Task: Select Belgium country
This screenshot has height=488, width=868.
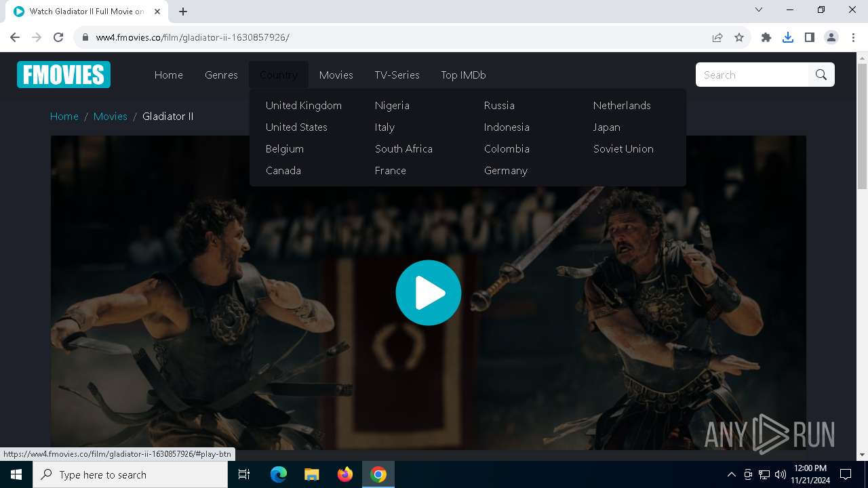Action: 285,148
